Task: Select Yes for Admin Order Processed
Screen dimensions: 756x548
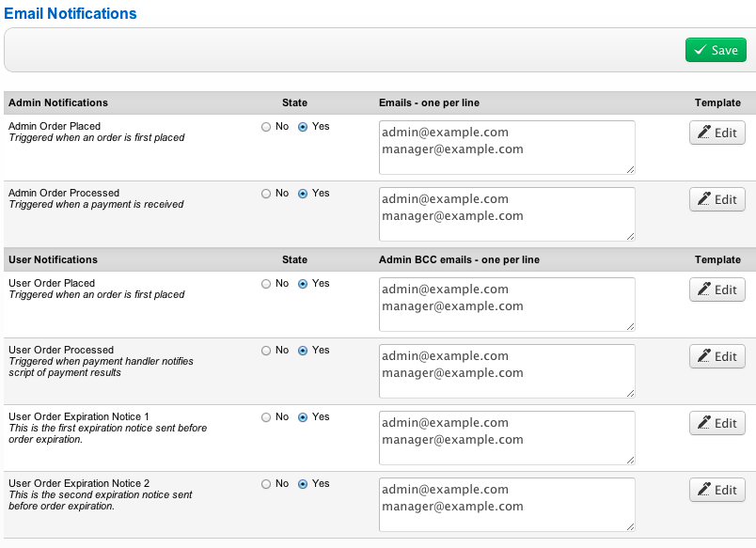Action: tap(303, 194)
